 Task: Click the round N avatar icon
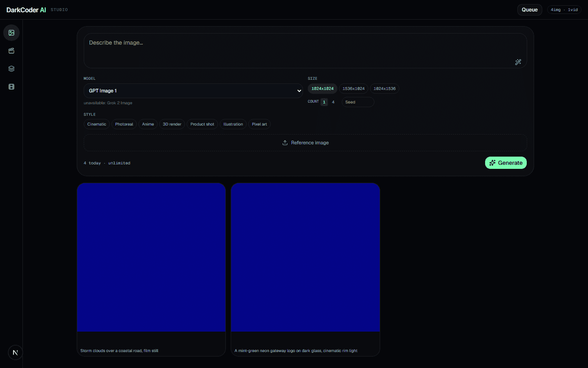tap(15, 352)
